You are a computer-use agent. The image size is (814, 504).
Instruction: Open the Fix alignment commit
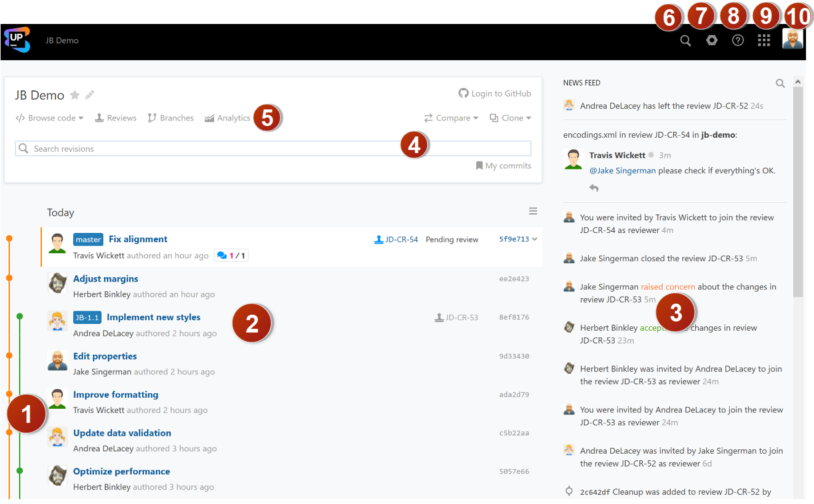coord(138,239)
